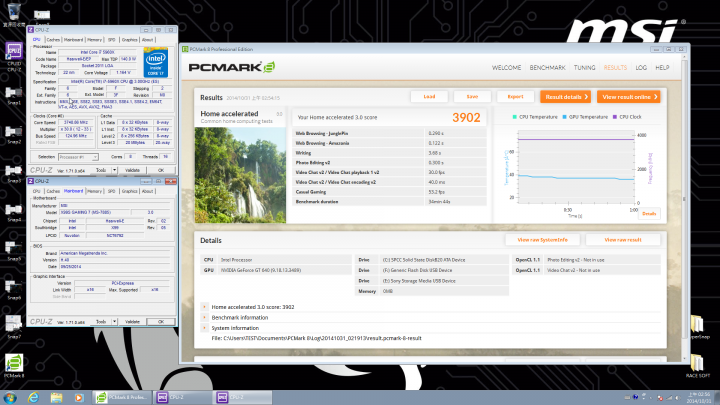Click View result online button
The width and height of the screenshot is (720, 405).
(629, 96)
